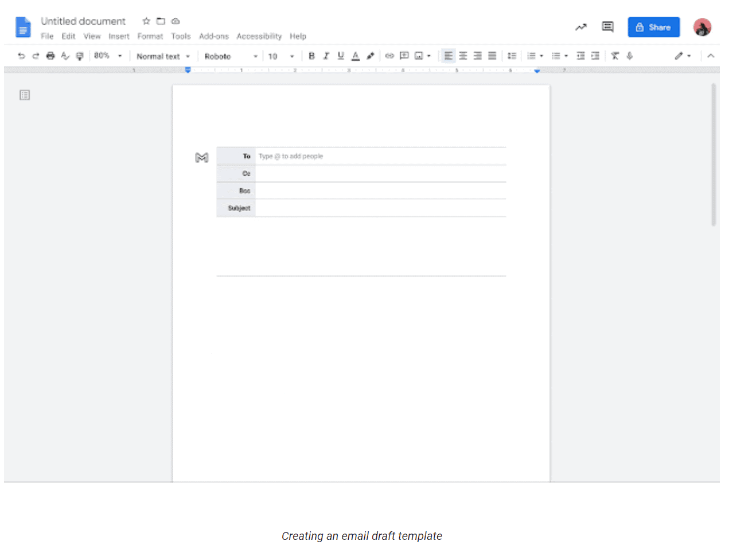Open the 80% zoom dropdown
This screenshot has width=756, height=560.
pyautogui.click(x=108, y=56)
